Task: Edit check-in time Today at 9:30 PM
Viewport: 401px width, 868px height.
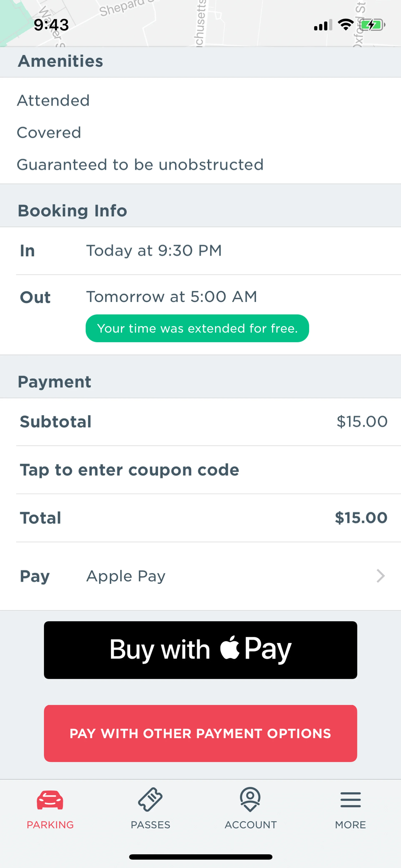Action: click(154, 250)
